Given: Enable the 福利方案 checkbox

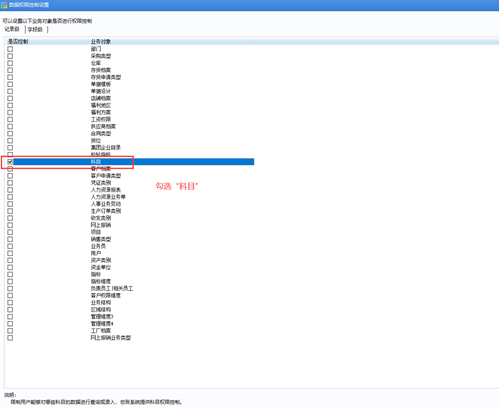Looking at the screenshot, I should pyautogui.click(x=10, y=112).
